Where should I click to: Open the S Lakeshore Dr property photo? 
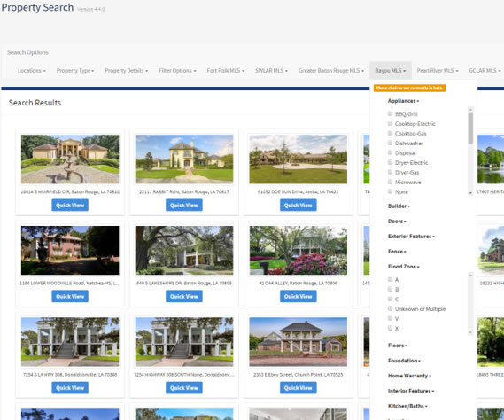184,250
